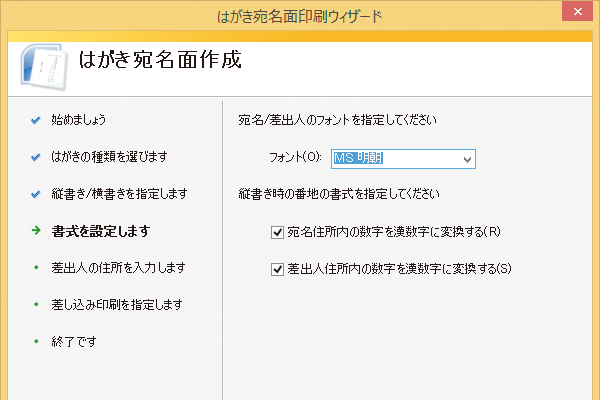Screen dimensions: 600x400
Task: Select the 終了です step
Action: click(74, 341)
